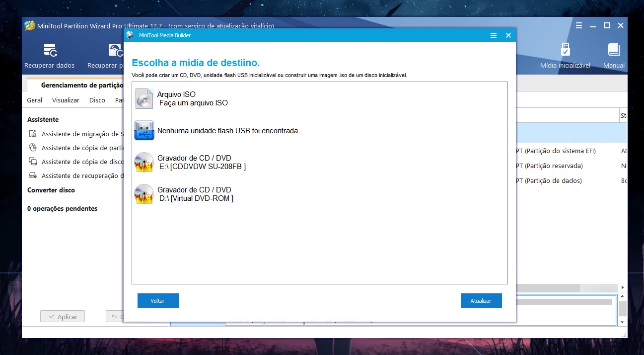Click the Assistente de migração icon
Image resolution: width=644 pixels, height=355 pixels.
(x=33, y=134)
